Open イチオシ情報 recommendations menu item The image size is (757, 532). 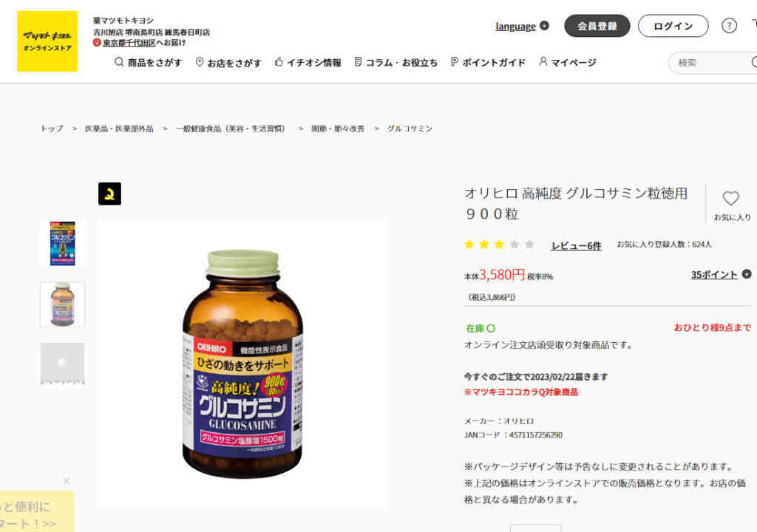point(308,62)
